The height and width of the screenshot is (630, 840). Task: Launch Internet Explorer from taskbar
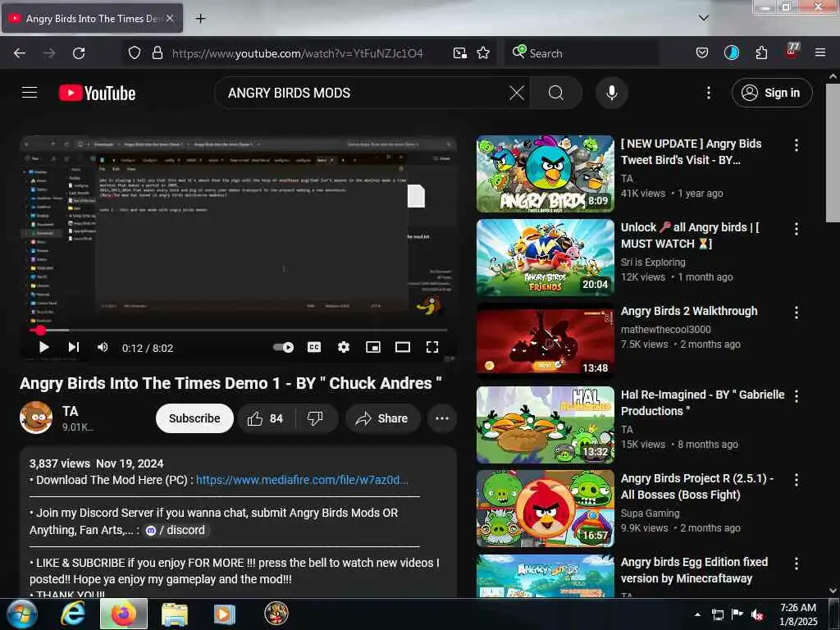[72, 614]
